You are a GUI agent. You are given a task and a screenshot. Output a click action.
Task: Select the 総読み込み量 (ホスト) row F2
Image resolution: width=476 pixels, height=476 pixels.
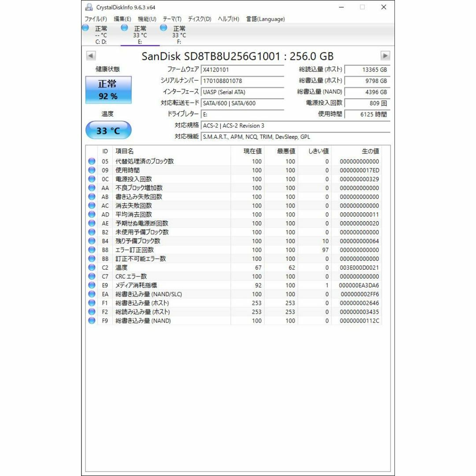click(x=234, y=312)
